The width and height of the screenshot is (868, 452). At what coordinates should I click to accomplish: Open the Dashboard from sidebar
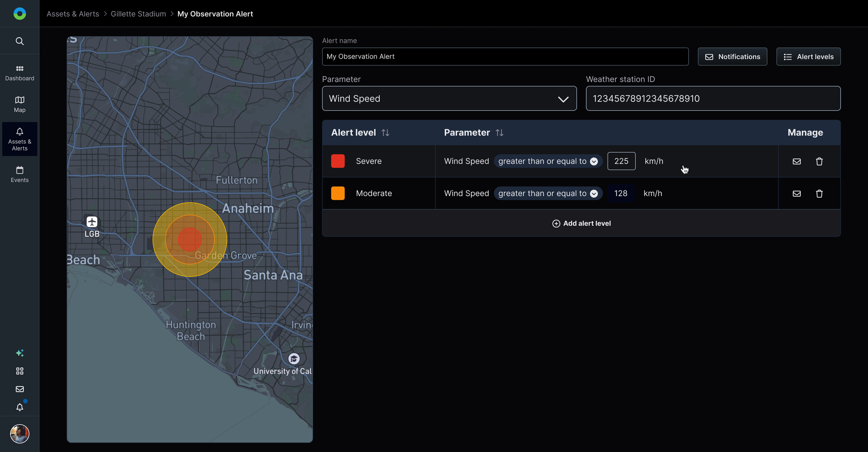pos(20,73)
